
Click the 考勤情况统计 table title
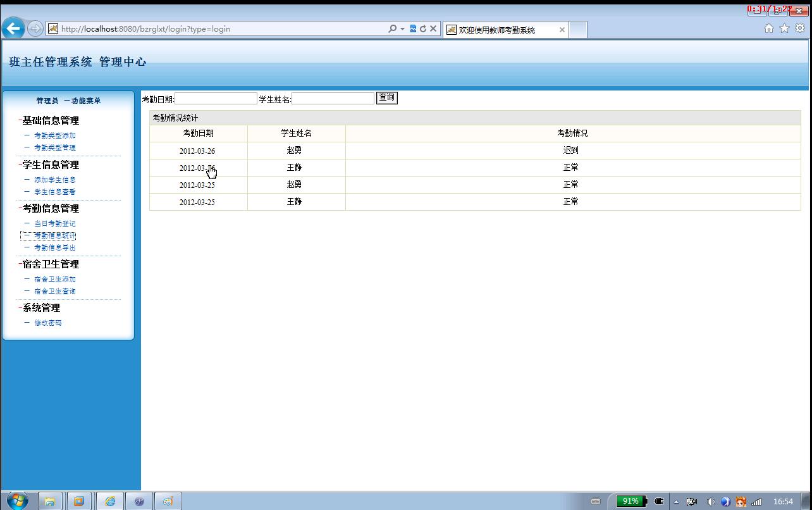click(175, 118)
